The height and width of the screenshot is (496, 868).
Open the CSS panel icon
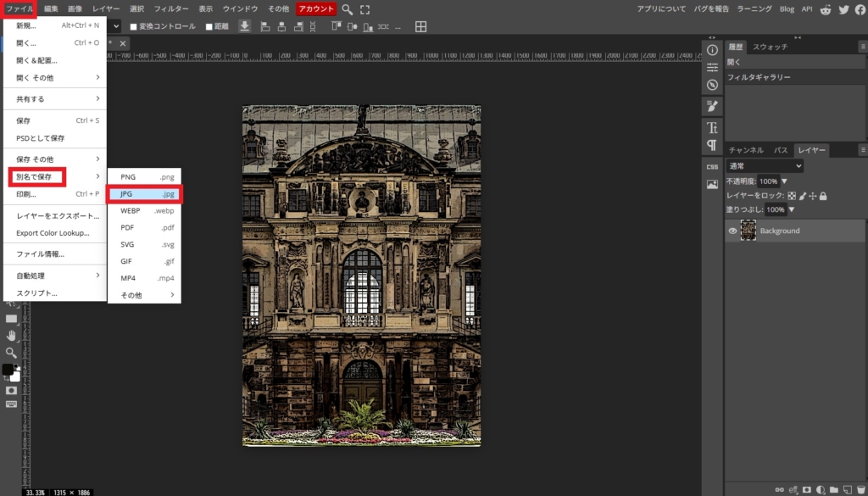point(712,167)
